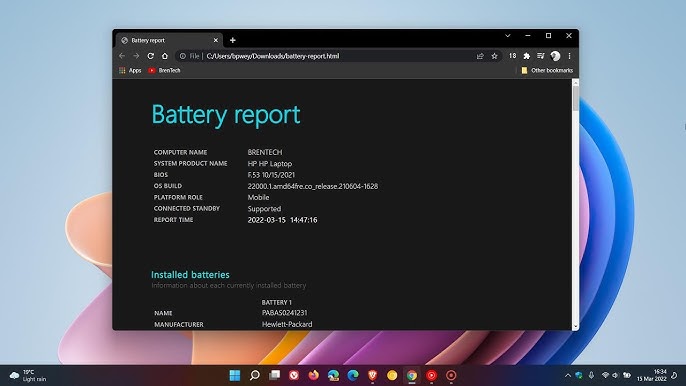The width and height of the screenshot is (686, 386).
Task: Open the tab search chevron
Action: (x=508, y=35)
